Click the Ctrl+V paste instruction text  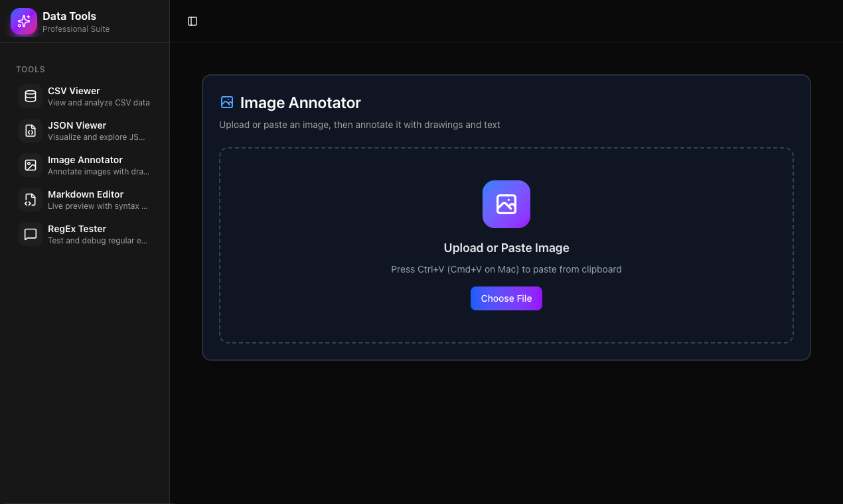click(506, 269)
